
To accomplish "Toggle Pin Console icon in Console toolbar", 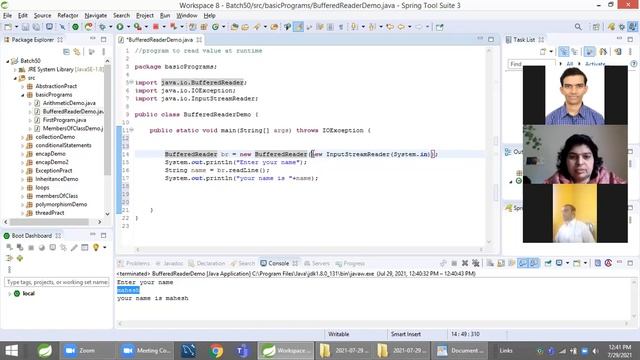I will [548, 263].
